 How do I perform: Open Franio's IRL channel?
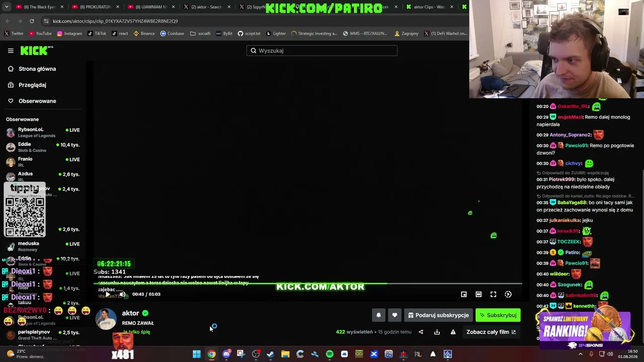coord(43,162)
